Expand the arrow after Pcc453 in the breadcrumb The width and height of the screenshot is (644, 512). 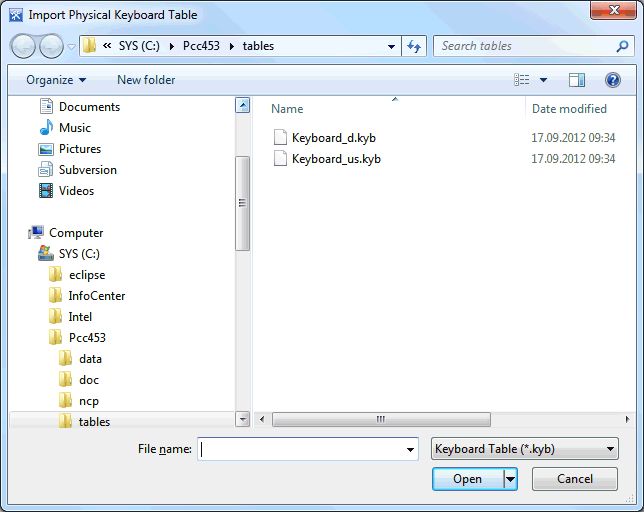[232, 46]
